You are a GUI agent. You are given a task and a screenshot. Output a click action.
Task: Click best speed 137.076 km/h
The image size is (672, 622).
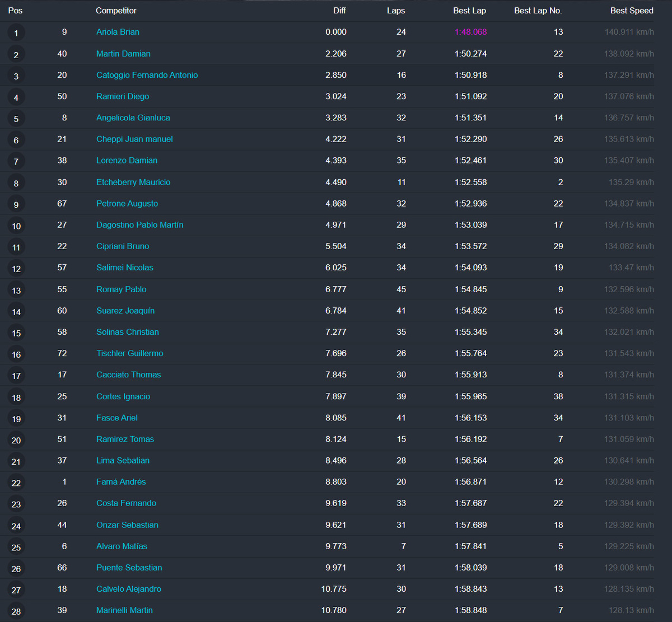[x=629, y=96]
